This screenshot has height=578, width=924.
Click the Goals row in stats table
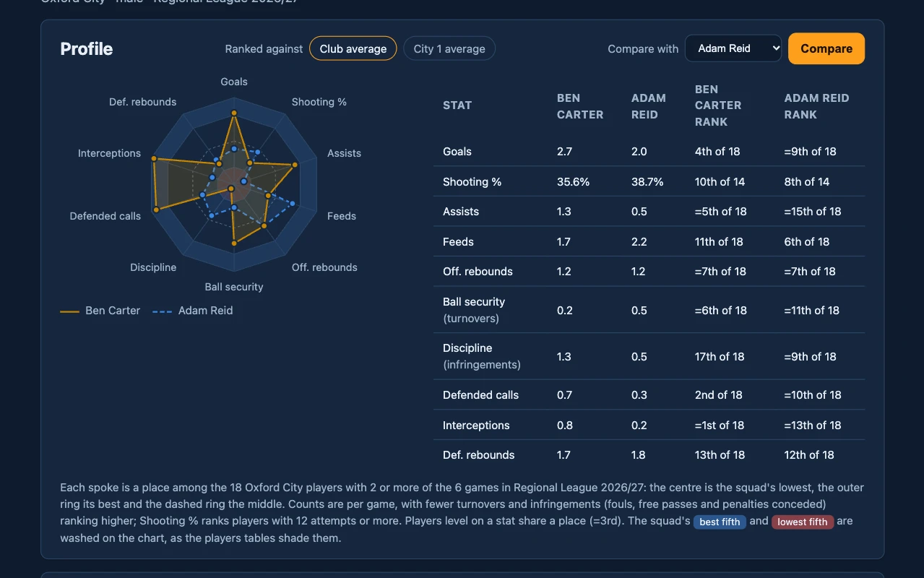pos(649,152)
